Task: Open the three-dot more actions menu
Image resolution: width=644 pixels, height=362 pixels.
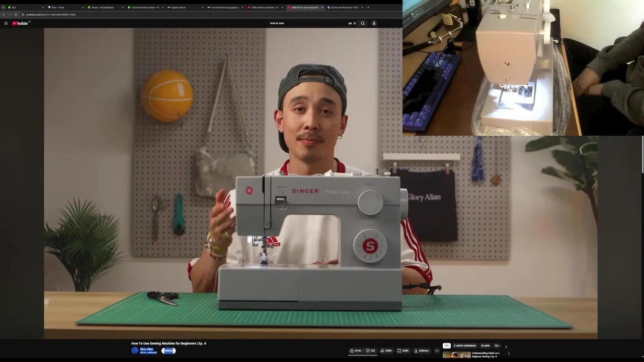Action: coord(437,350)
